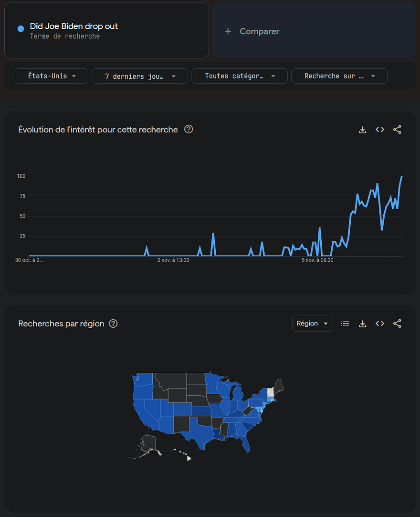Open the États-Unis country dropdown
420x517 pixels.
(52, 76)
